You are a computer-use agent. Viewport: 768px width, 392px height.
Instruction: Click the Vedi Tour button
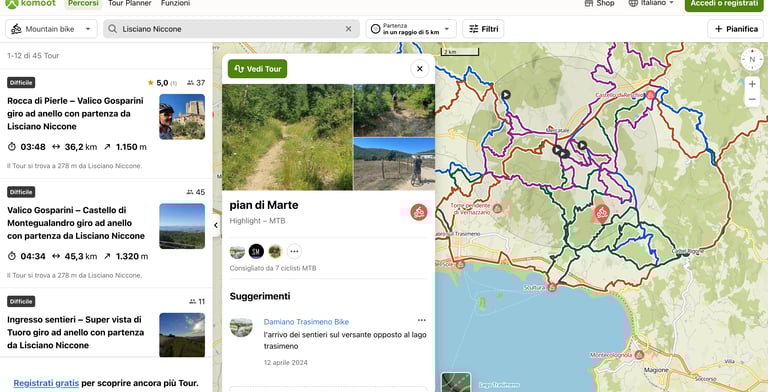pyautogui.click(x=258, y=69)
